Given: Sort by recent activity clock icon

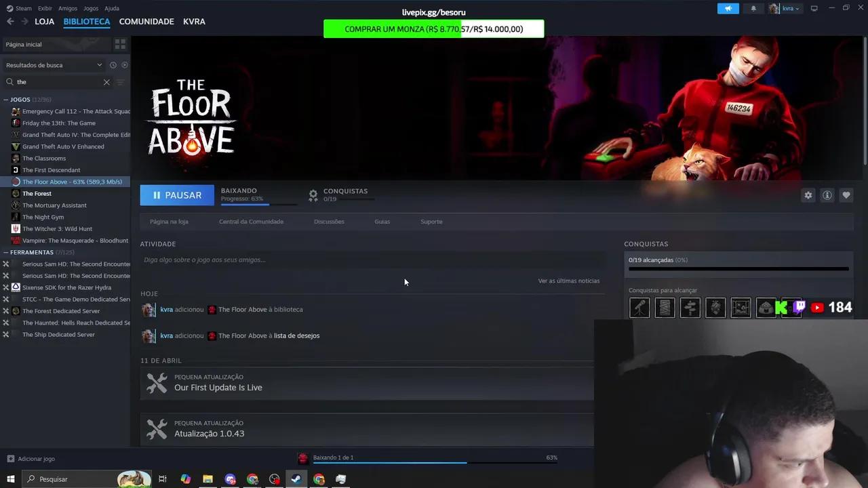Looking at the screenshot, I should [113, 65].
